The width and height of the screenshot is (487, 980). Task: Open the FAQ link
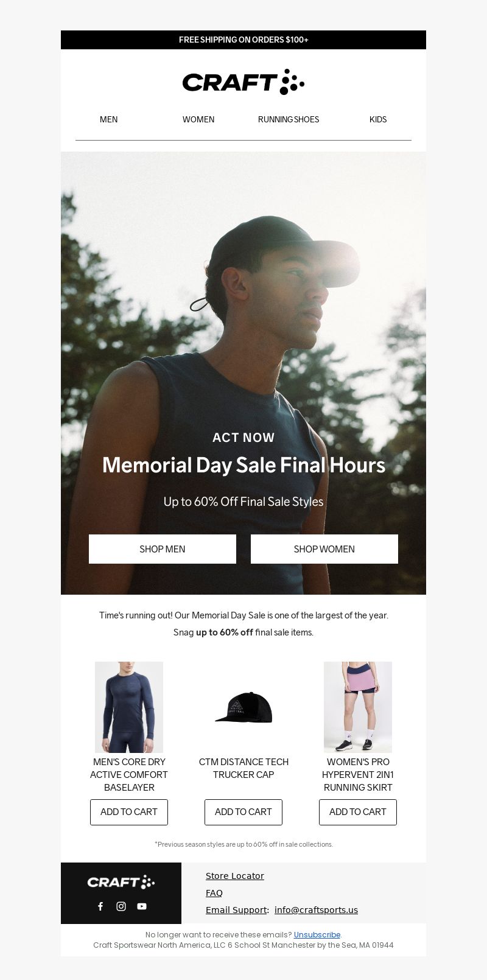214,893
